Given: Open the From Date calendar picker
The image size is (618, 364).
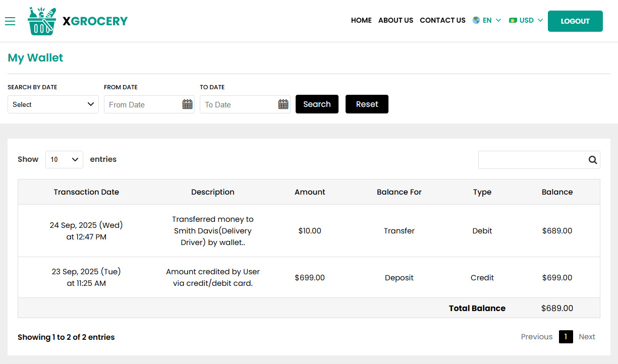Looking at the screenshot, I should (x=187, y=104).
